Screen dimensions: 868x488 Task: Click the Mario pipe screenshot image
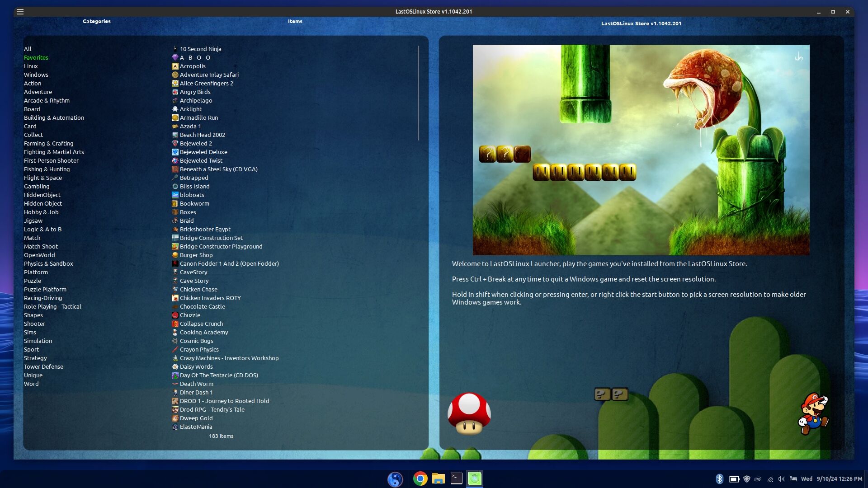tap(641, 150)
